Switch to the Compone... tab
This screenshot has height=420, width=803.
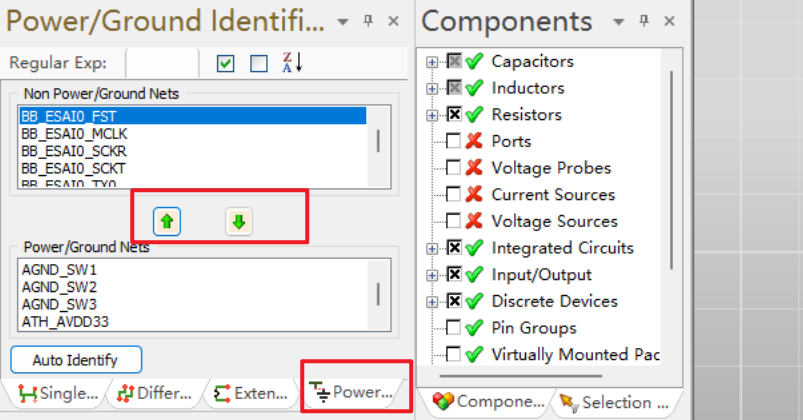487,402
